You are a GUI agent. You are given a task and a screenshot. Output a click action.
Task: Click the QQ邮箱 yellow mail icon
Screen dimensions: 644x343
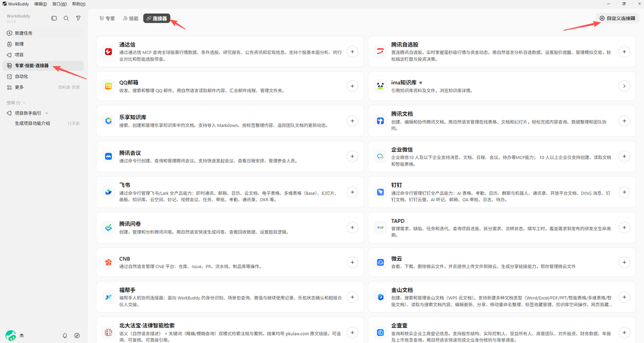108,87
